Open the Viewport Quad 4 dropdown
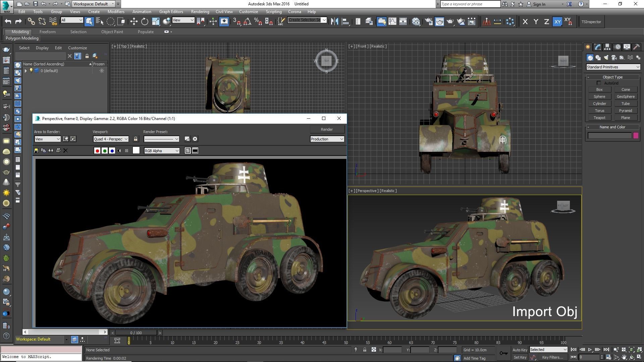The width and height of the screenshot is (644, 362). click(111, 139)
